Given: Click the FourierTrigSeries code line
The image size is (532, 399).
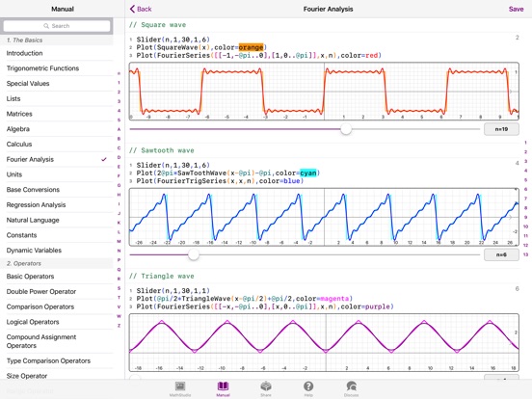Looking at the screenshot, I should (220, 181).
